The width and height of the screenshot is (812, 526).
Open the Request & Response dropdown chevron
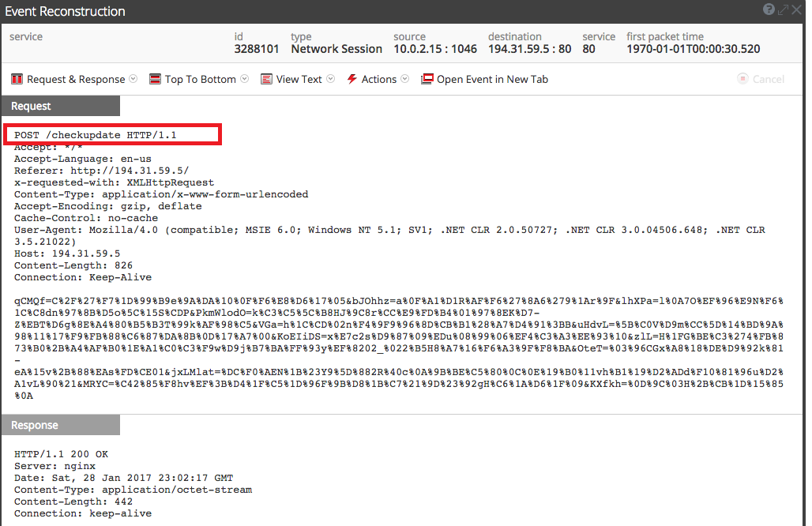133,79
